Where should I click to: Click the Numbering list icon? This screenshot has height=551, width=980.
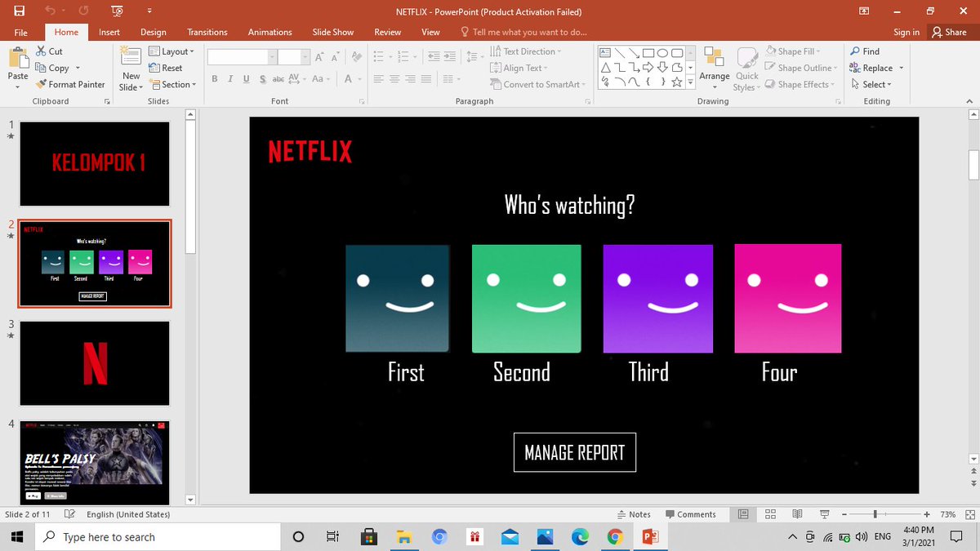tap(401, 57)
